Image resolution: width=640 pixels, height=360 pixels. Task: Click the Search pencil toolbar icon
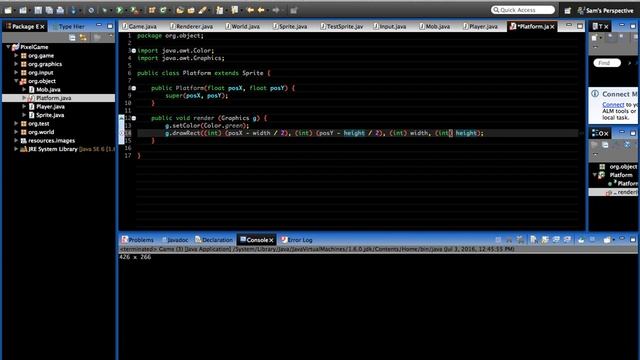click(x=202, y=11)
